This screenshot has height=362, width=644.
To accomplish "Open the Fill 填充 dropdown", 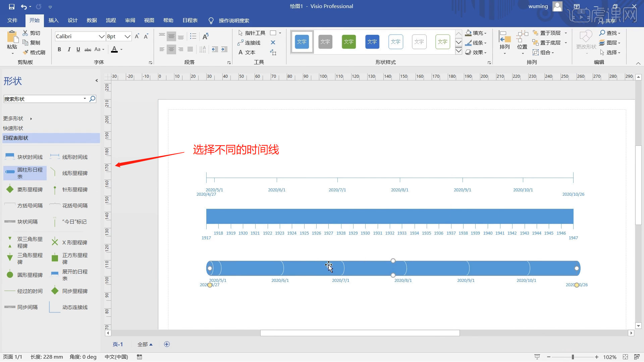I will pyautogui.click(x=476, y=33).
